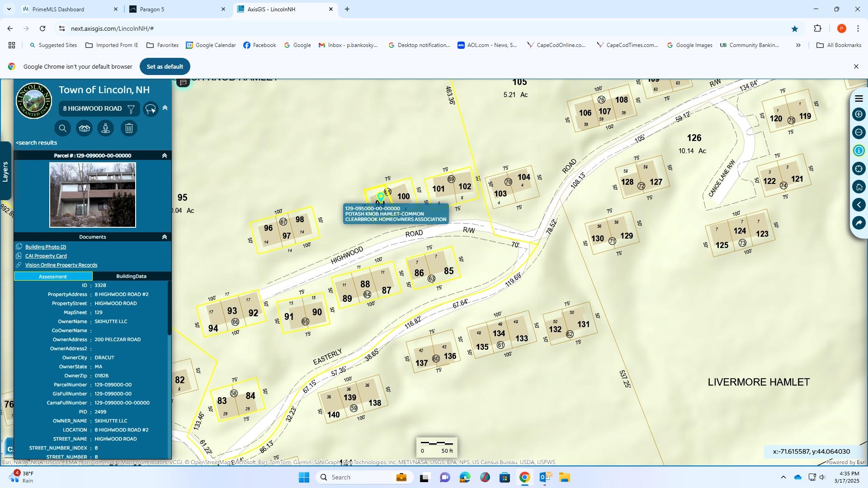Open Building Photo (2) link
The height and width of the screenshot is (488, 868).
pyautogui.click(x=46, y=247)
